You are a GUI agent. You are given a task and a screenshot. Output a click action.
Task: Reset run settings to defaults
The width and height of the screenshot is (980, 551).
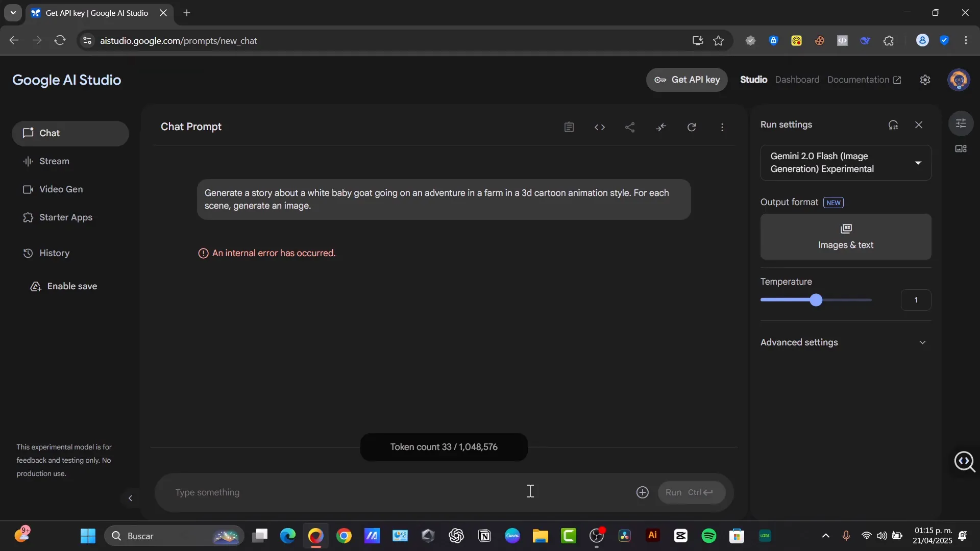894,124
